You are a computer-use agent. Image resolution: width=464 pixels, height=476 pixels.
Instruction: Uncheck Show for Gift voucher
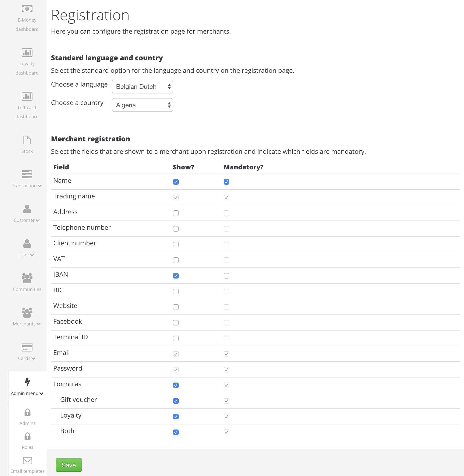176,401
